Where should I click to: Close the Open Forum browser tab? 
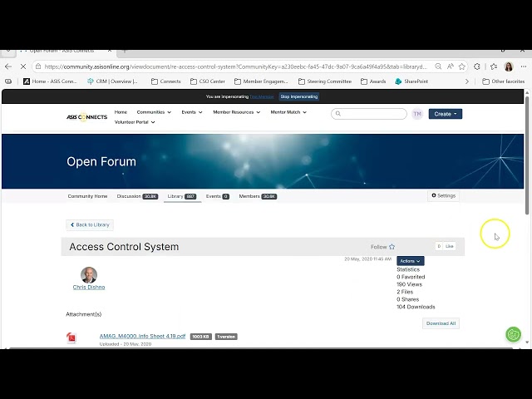[110, 51]
